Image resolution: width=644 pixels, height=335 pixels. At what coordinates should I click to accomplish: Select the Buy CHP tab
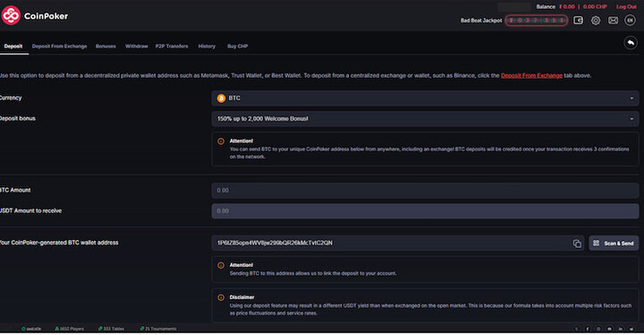237,46
